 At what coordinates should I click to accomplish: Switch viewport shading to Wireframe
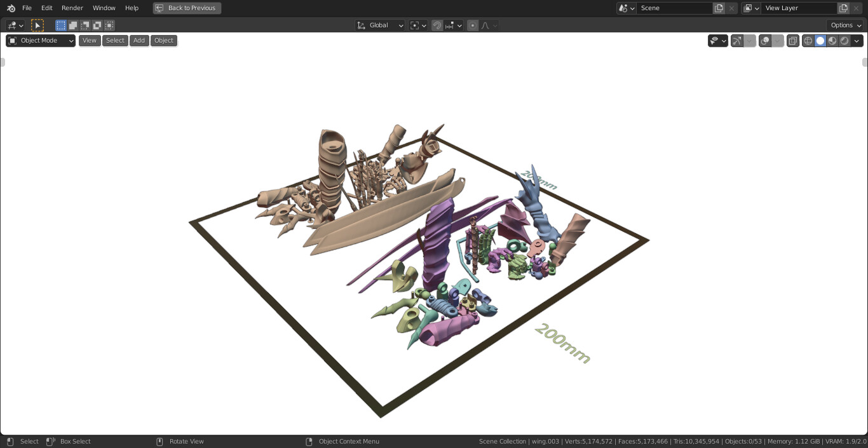(808, 40)
